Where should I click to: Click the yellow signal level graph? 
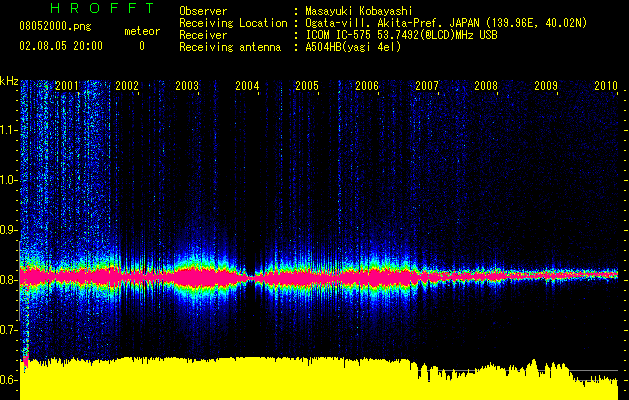tap(319, 379)
